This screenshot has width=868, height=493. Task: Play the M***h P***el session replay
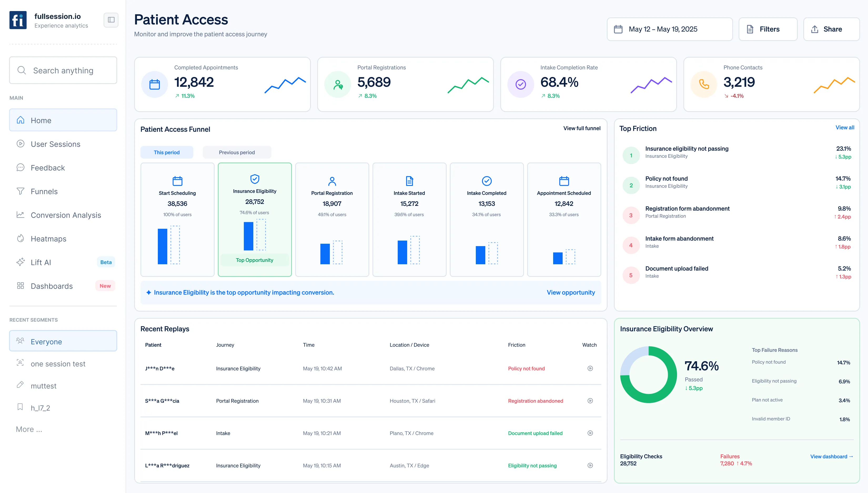[x=590, y=433]
